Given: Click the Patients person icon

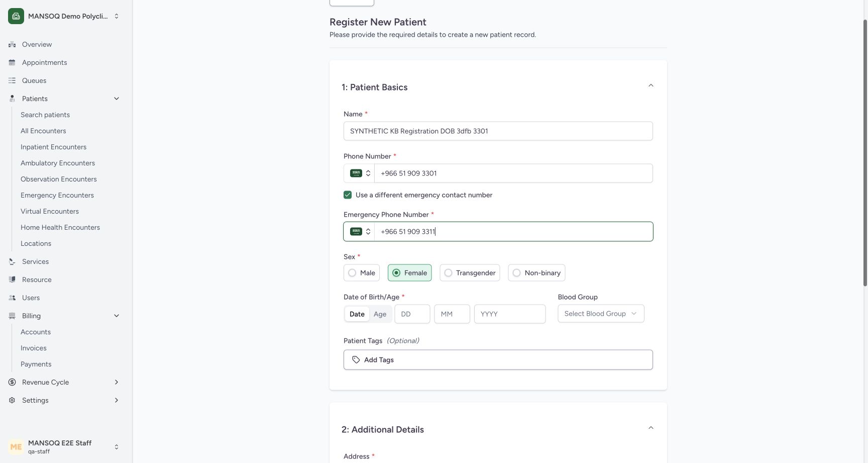Looking at the screenshot, I should coord(12,99).
